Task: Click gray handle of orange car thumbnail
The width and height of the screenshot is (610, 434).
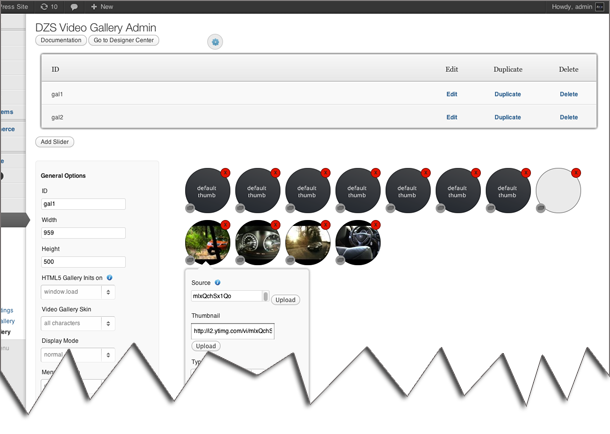Action: coord(190,260)
